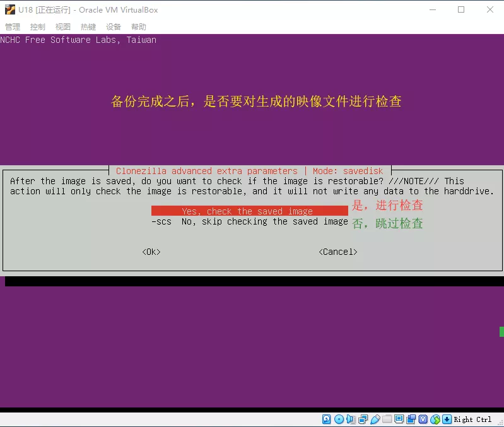This screenshot has width=504, height=427.
Task: Minimize the VirtualBox window
Action: (x=433, y=9)
